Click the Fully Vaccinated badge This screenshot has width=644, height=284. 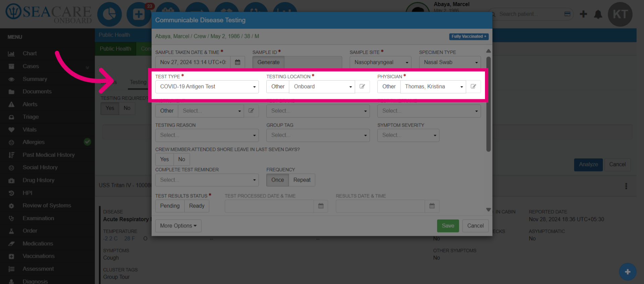pyautogui.click(x=469, y=37)
